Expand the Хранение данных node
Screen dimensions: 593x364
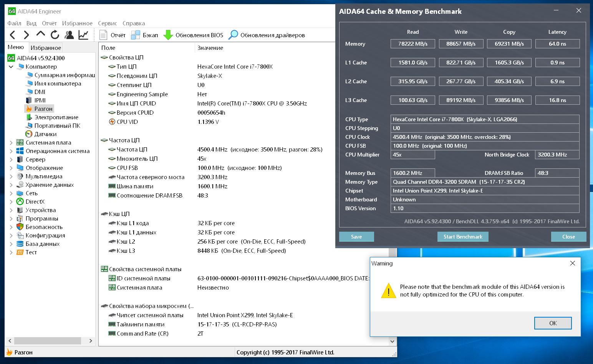(x=11, y=185)
